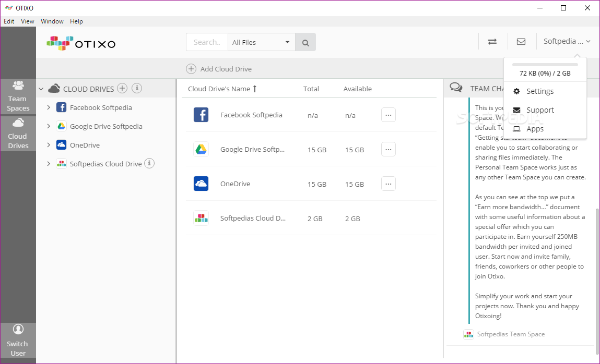Click the 72 KB (0%) / 2 GB usage text

coord(545,74)
